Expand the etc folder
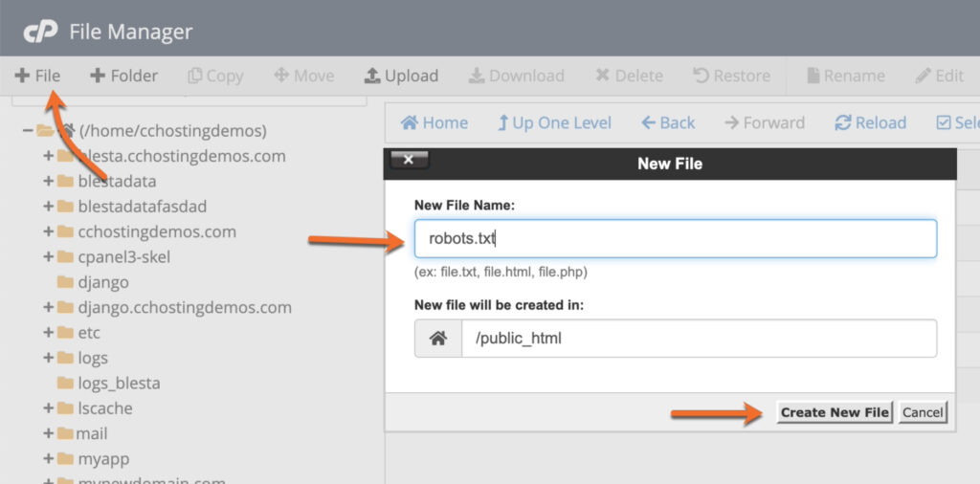This screenshot has width=980, height=484. click(x=48, y=332)
